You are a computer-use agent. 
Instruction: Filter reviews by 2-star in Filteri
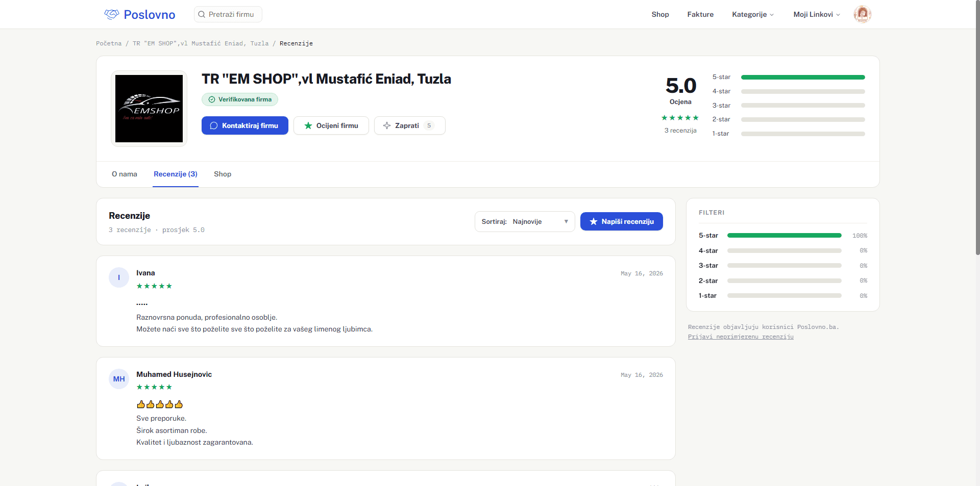783,280
